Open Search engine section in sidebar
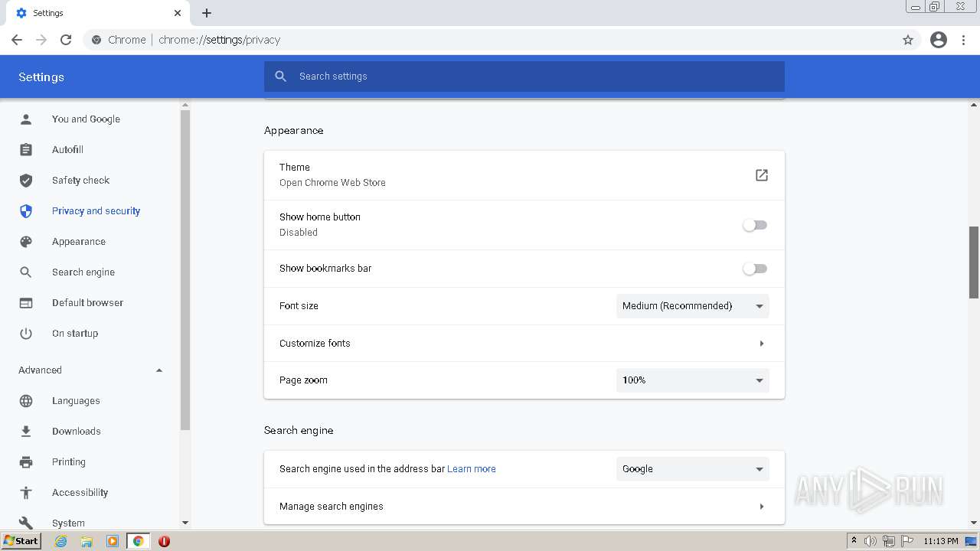The image size is (980, 551). coord(83,272)
